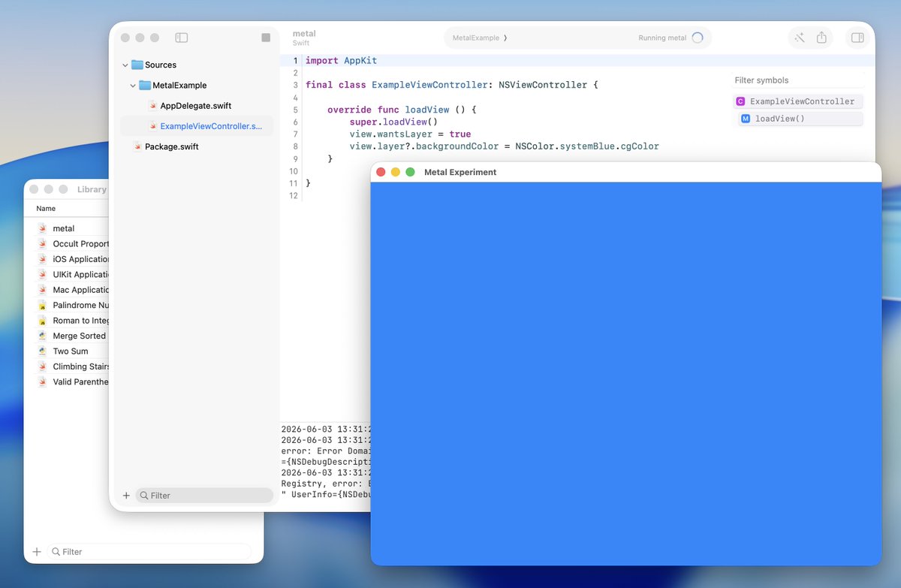The image size is (901, 588).
Task: Jump to ExampleViewController symbol
Action: click(x=797, y=101)
